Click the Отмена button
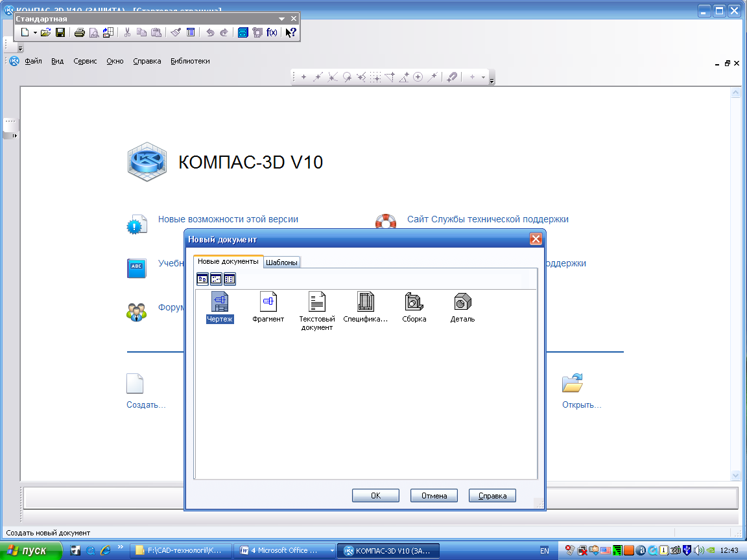747x560 pixels. pos(434,496)
